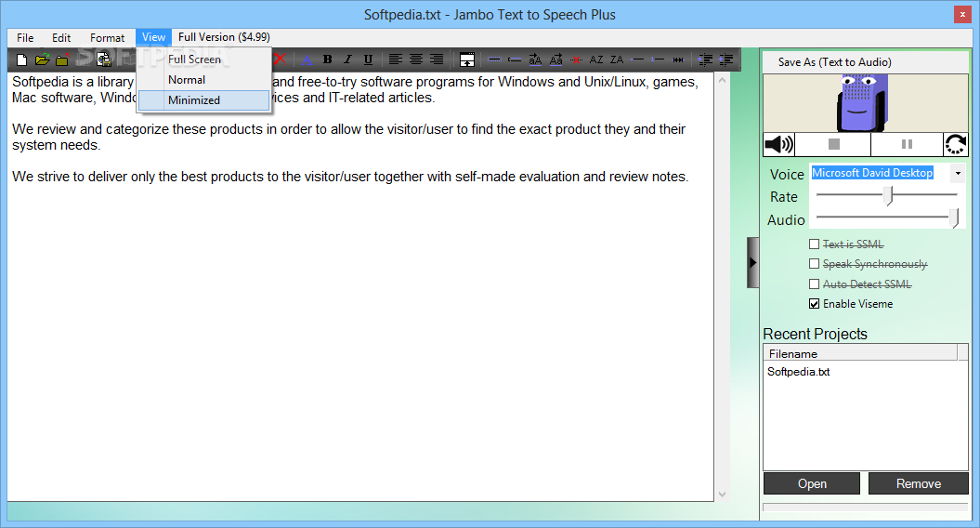Select Normal from View menu
This screenshot has width=980, height=528.
click(x=187, y=79)
